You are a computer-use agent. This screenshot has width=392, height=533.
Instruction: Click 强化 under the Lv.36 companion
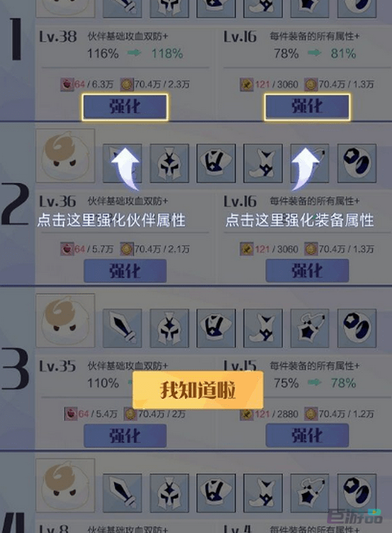click(125, 271)
